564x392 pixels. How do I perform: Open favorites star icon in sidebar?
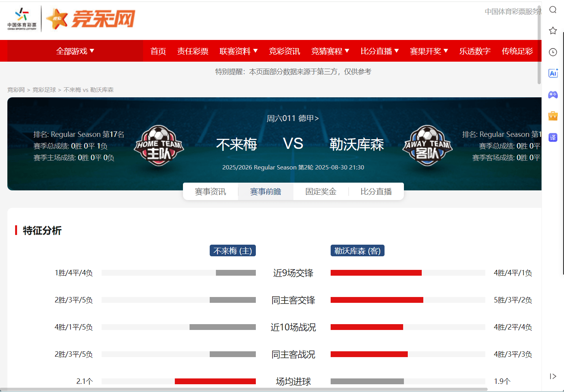(x=553, y=31)
